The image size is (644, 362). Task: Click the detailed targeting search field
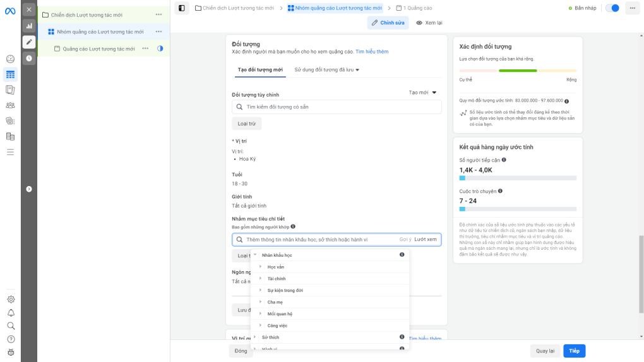(x=337, y=239)
